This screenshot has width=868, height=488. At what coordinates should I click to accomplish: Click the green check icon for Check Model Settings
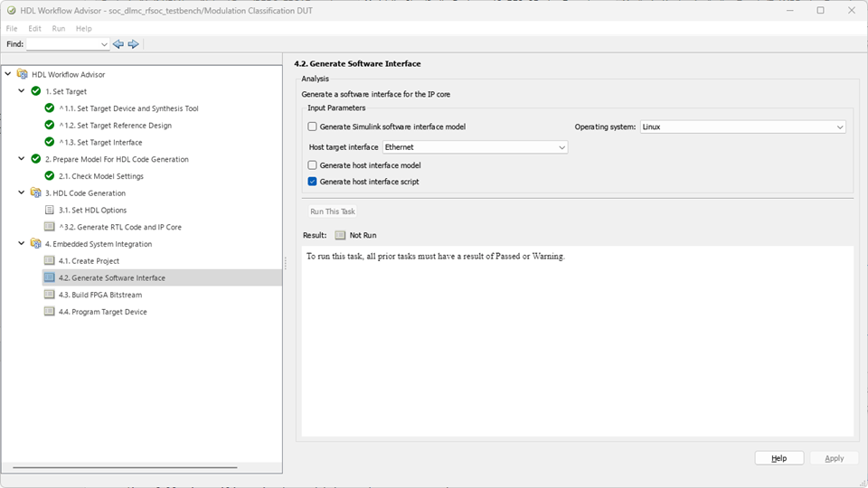[x=50, y=176]
